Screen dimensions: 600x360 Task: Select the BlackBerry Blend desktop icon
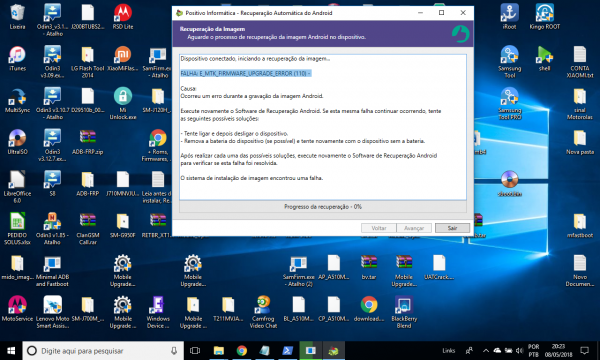[x=404, y=312]
